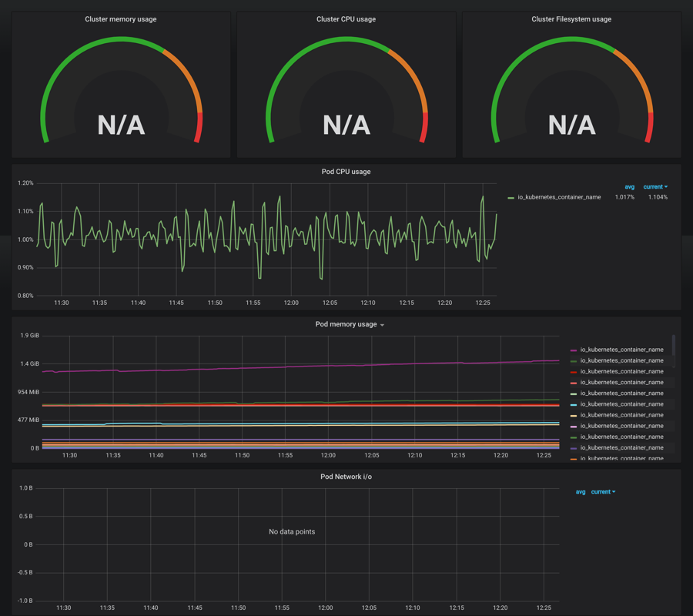Click the 0.80% axis label in Pod CPU usage
Image resolution: width=693 pixels, height=616 pixels.
[x=25, y=296]
